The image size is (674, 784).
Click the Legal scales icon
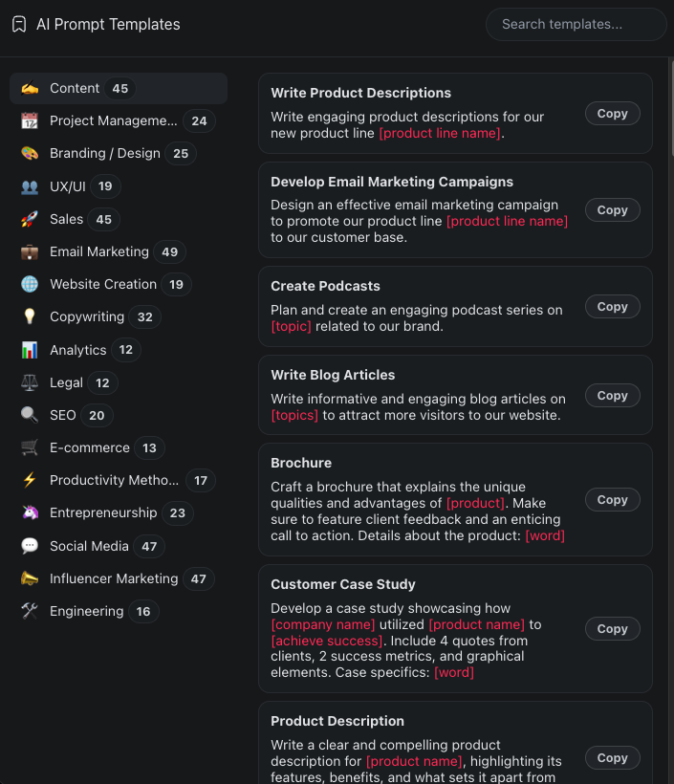(30, 382)
